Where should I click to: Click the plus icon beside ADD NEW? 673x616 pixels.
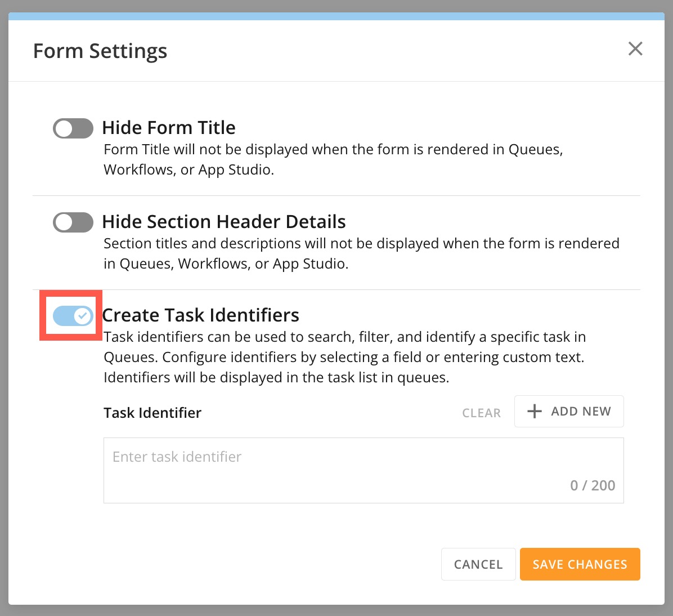(x=535, y=412)
